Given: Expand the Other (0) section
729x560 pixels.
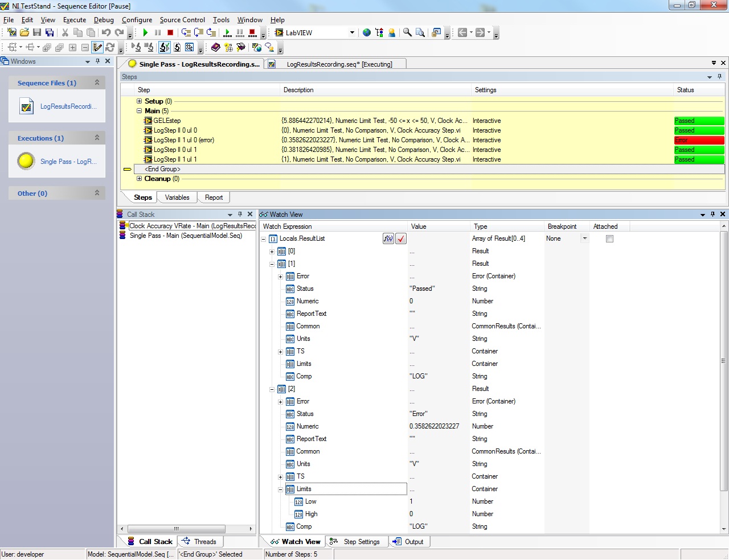Looking at the screenshot, I should 97,193.
